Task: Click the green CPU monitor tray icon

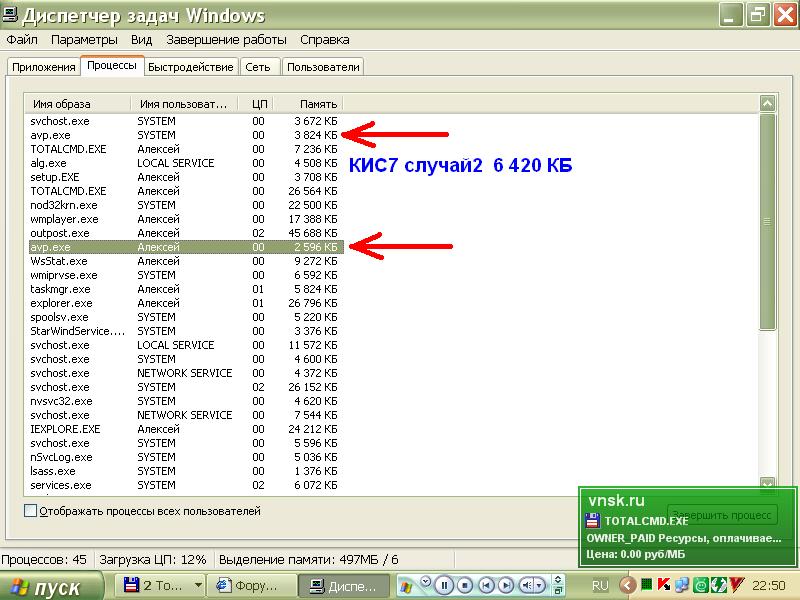Action: point(647,585)
